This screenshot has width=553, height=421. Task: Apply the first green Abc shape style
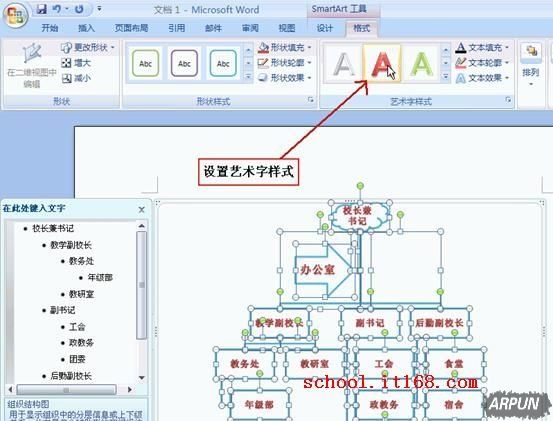145,63
